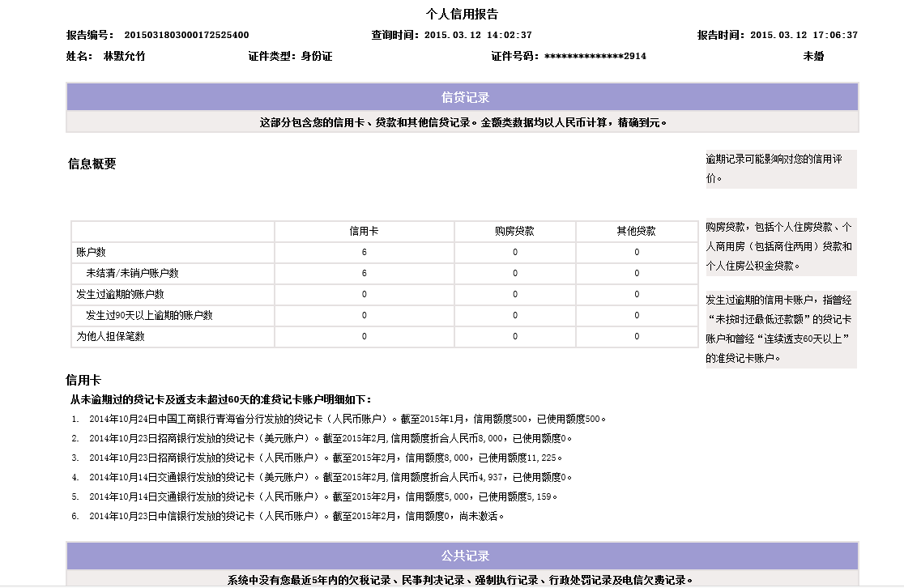Click the 发生过逾期的账户数 row label

pyautogui.click(x=120, y=295)
